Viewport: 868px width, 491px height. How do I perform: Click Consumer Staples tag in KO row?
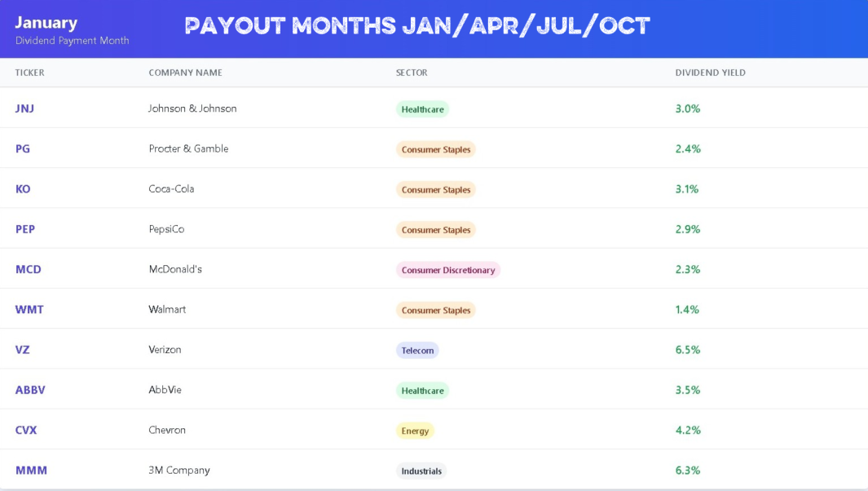436,189
